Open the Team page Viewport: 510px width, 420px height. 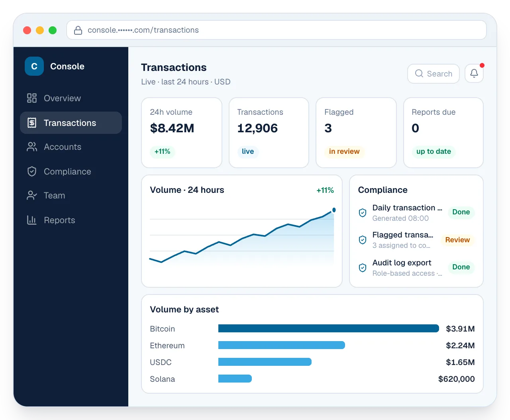pos(71,195)
